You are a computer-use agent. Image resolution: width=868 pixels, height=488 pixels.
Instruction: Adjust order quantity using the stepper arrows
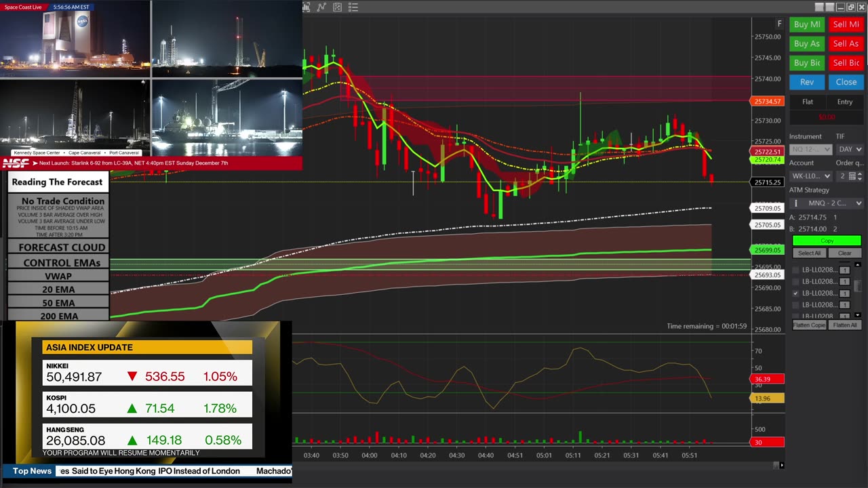(860, 176)
